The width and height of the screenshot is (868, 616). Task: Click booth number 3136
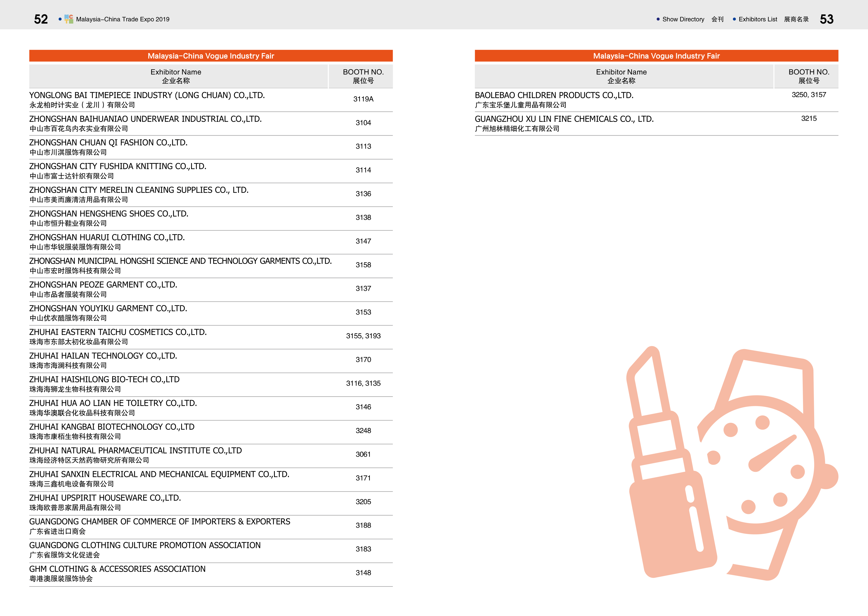pos(363,194)
